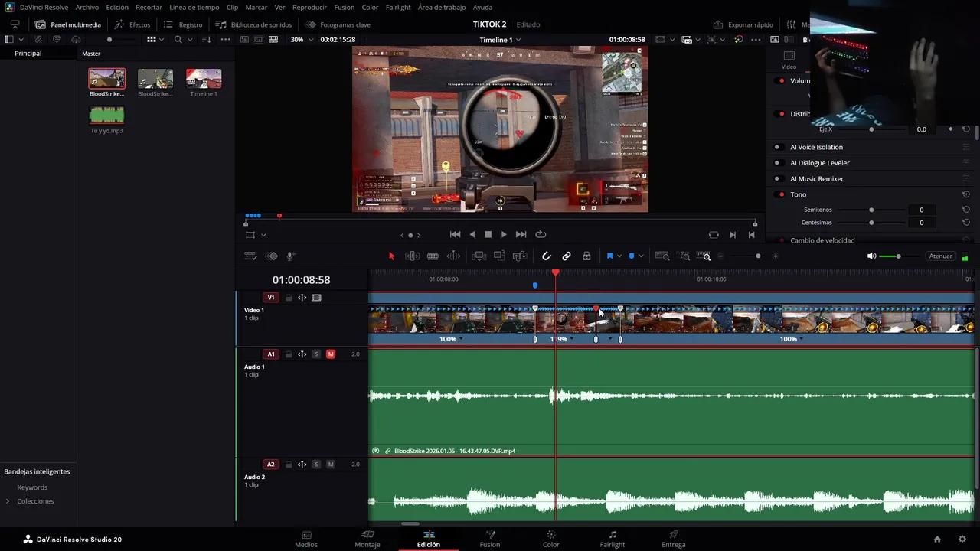Open the Recortar menu
The width and height of the screenshot is (980, 551).
[x=149, y=7]
